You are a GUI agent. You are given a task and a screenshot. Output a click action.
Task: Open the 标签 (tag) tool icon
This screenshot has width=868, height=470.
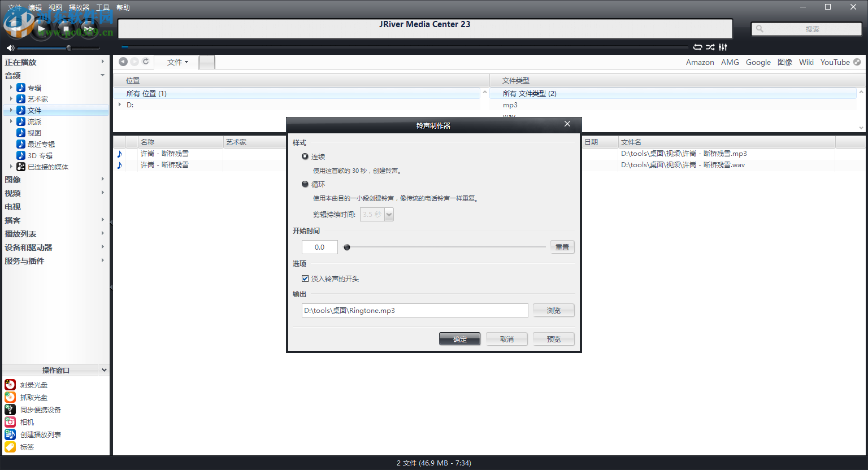tap(10, 446)
